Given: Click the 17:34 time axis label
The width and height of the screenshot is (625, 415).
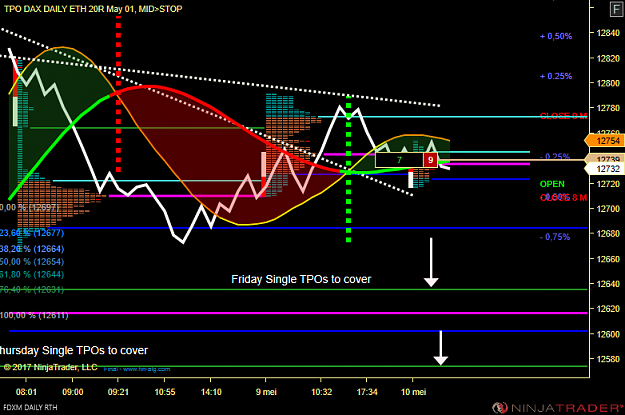Looking at the screenshot, I should tap(367, 392).
